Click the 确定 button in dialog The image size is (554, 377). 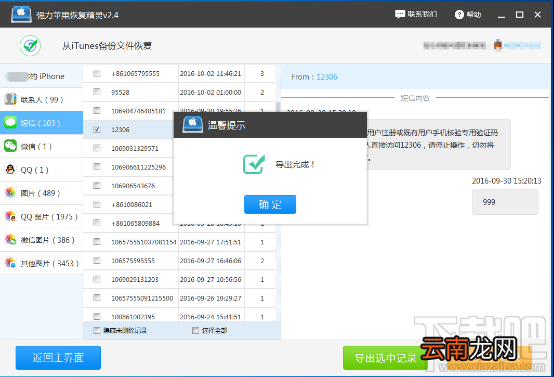tap(270, 204)
